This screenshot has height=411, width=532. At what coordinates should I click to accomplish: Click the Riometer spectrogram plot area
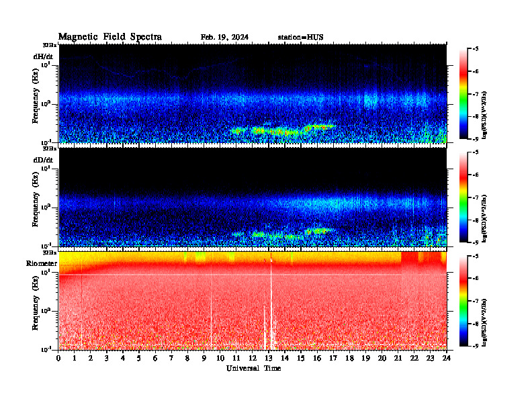coord(253,301)
